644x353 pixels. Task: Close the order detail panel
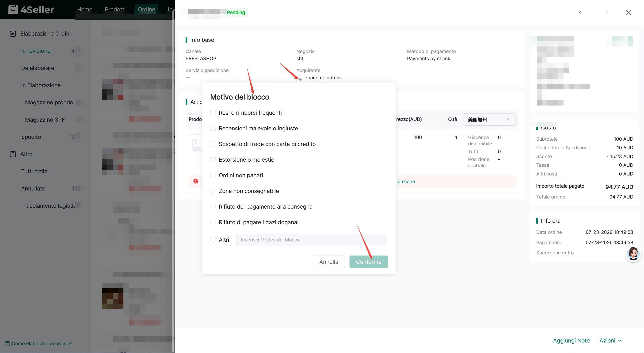point(629,13)
